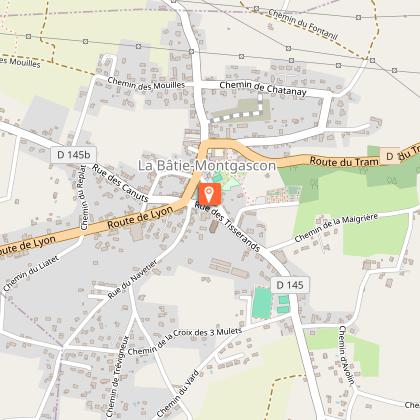
Task: Click the Chemin du Liatet label
Action: click(x=31, y=273)
